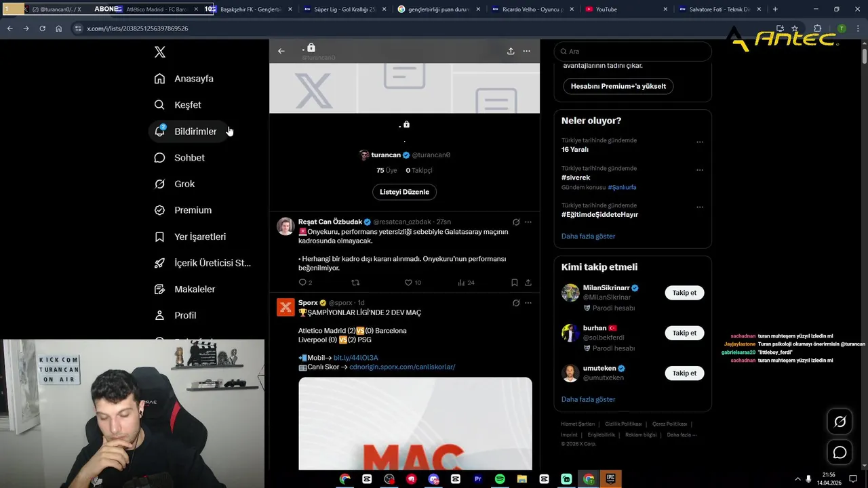Open Premiere Pro from the taskbar

tap(477, 479)
